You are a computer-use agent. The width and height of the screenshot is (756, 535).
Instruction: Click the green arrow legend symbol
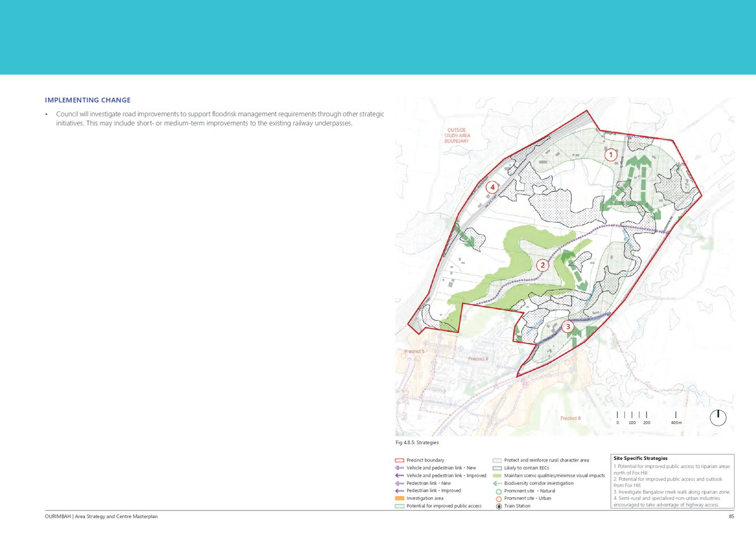click(497, 484)
